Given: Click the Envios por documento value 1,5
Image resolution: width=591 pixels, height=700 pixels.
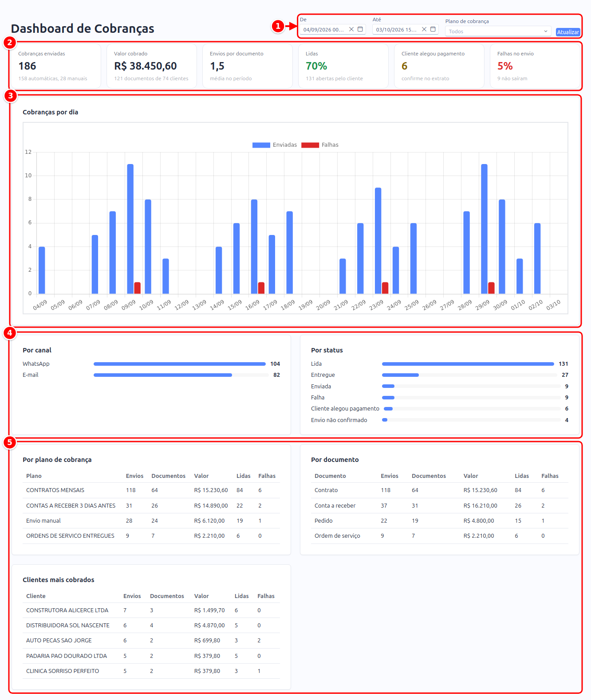Looking at the screenshot, I should (x=217, y=66).
